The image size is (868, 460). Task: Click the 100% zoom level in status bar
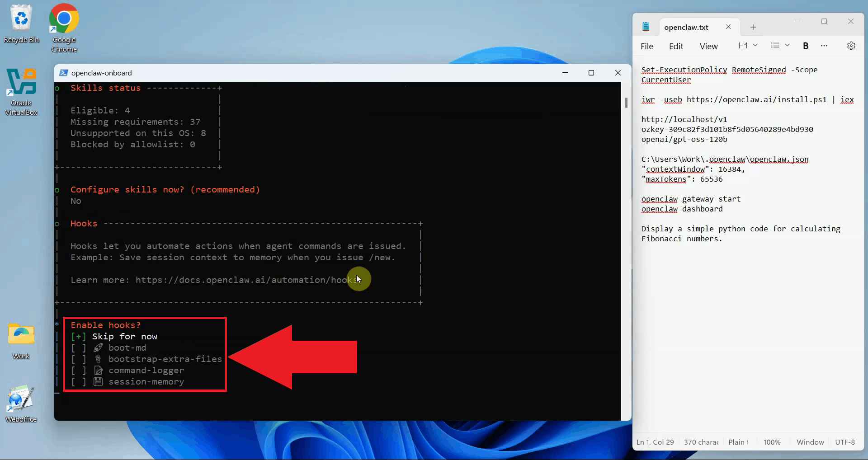click(772, 442)
